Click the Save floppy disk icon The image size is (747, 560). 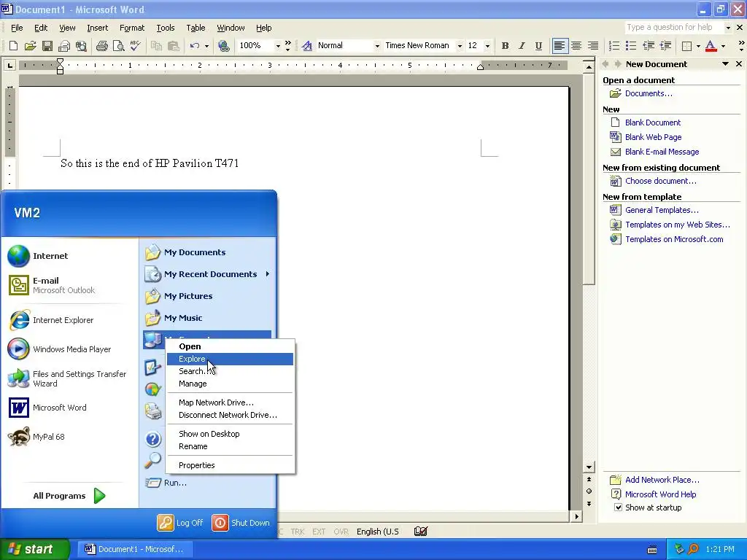click(47, 46)
